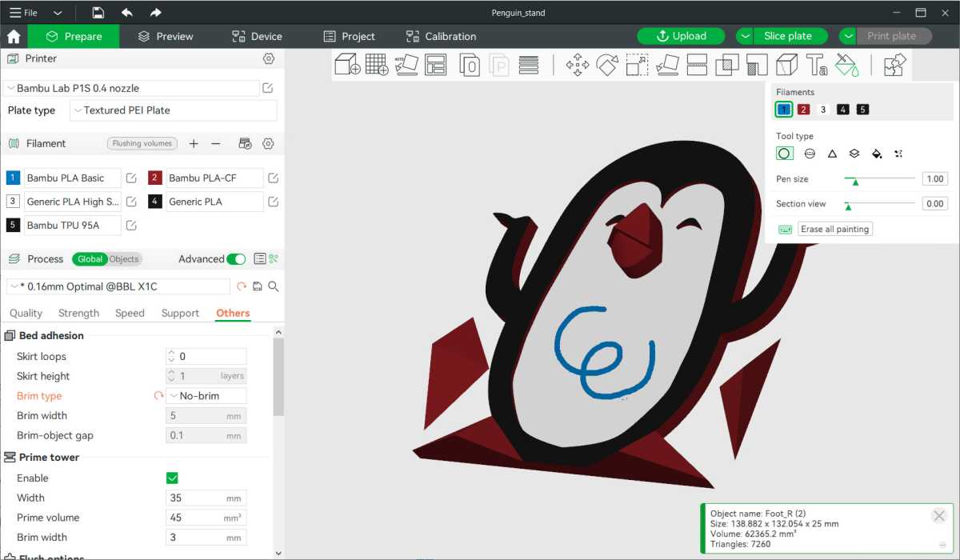Click the Add object cube icon
This screenshot has height=560, width=960.
346,65
